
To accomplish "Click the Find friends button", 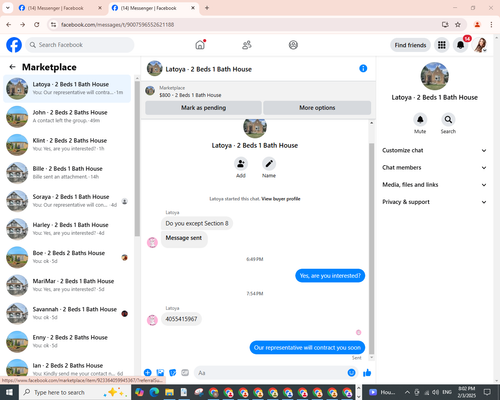I will click(410, 45).
